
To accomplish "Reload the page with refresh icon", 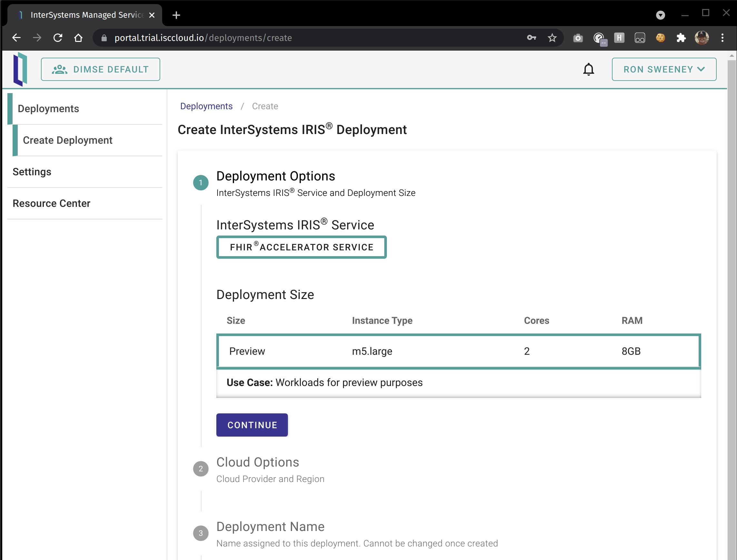I will [58, 38].
